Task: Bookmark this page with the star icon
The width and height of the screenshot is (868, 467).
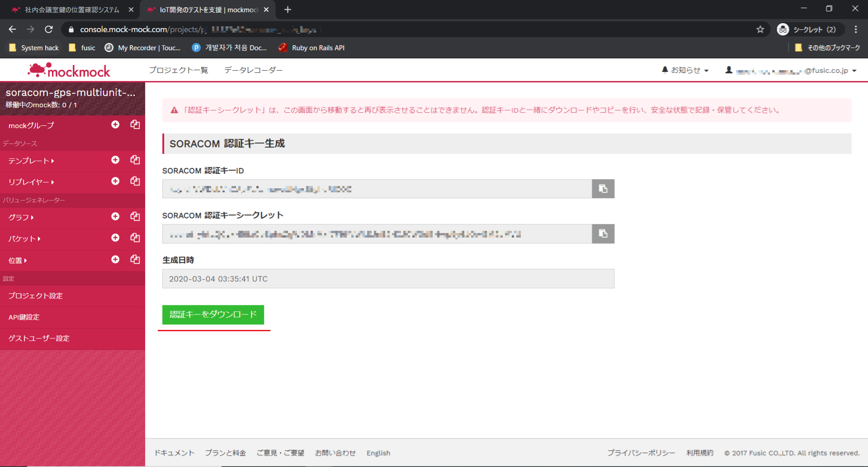Action: [x=760, y=29]
